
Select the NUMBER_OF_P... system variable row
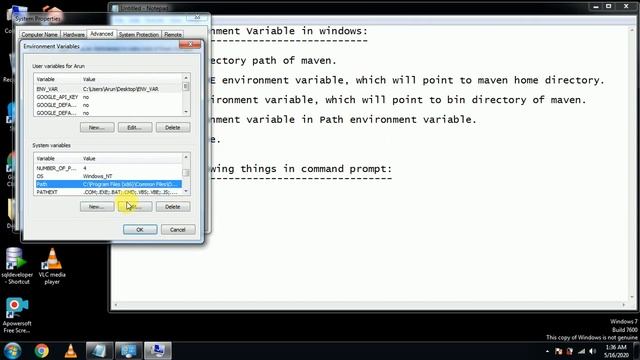[x=108, y=168]
